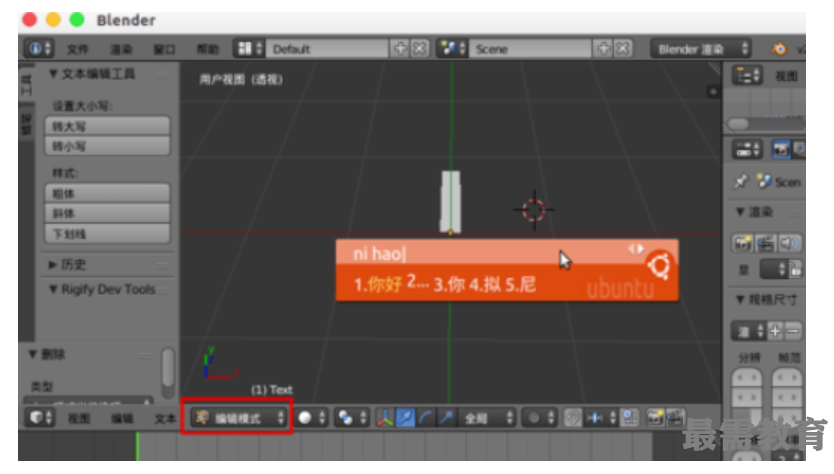Delete the current Scene

coord(623,49)
